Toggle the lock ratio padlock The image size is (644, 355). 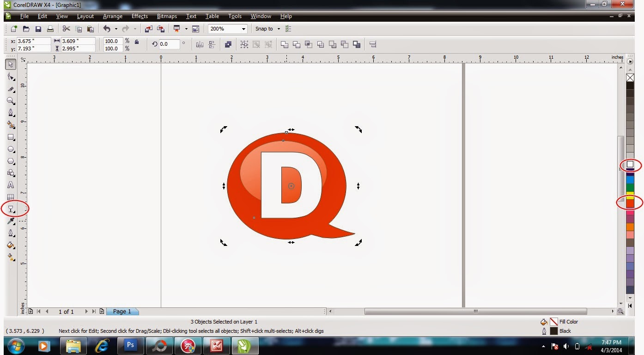pos(137,42)
